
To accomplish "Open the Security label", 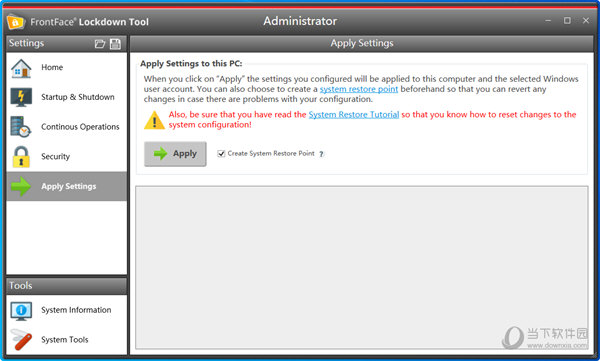I will tap(55, 157).
